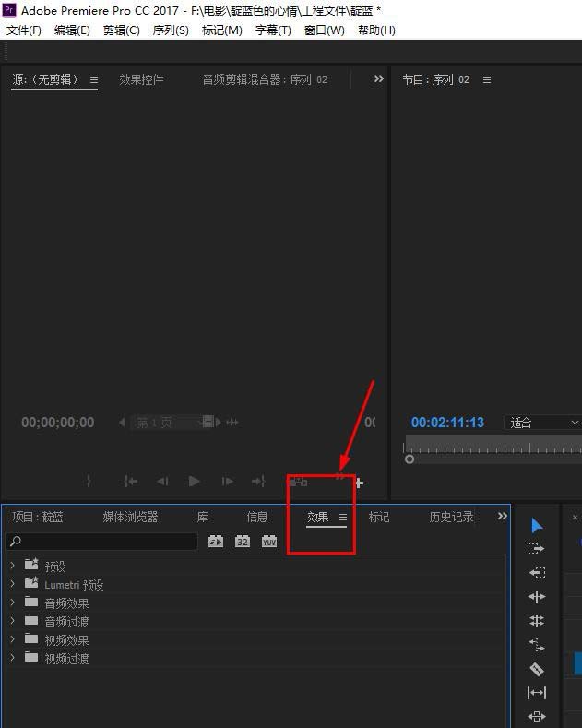Open the 编辑(E) menu

click(72, 30)
